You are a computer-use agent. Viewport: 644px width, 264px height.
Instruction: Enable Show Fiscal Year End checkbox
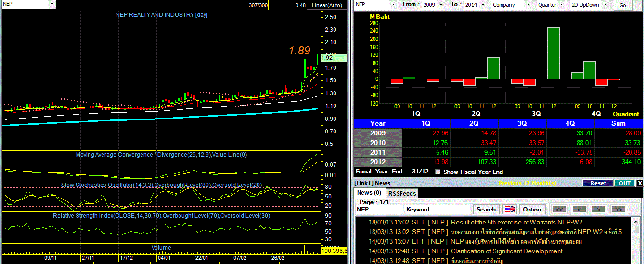pos(438,172)
